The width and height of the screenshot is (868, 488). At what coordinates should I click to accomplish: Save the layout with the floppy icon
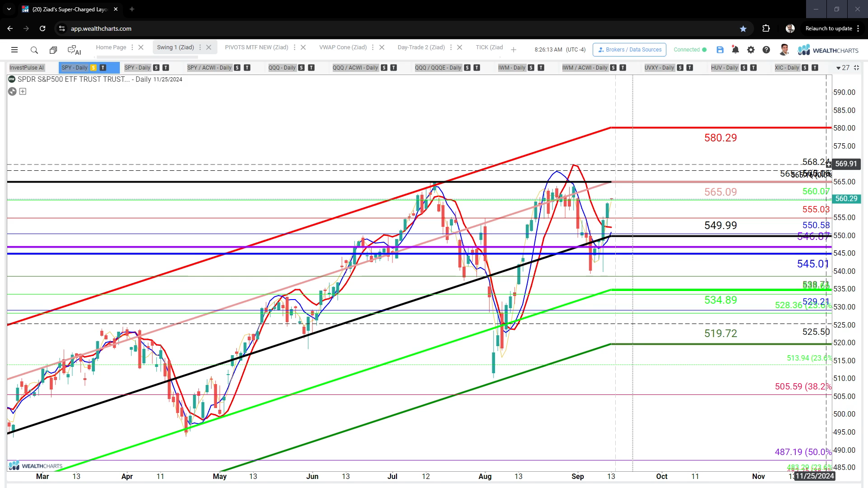[720, 50]
